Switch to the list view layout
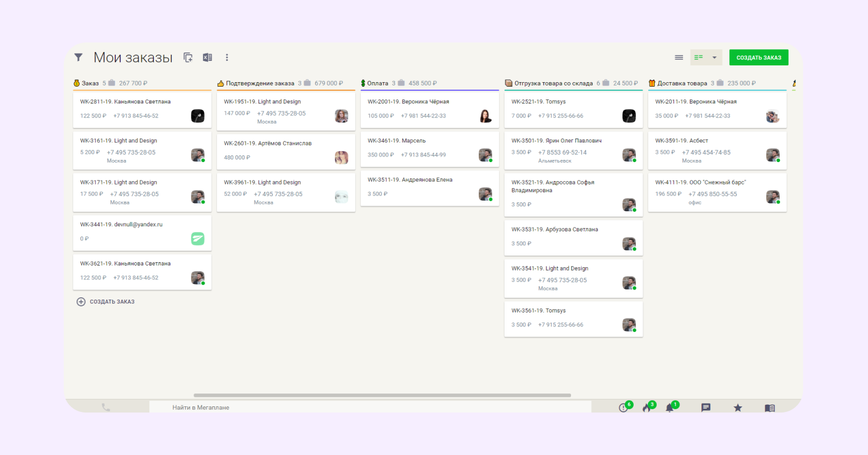Viewport: 868px width, 455px height. pos(679,58)
